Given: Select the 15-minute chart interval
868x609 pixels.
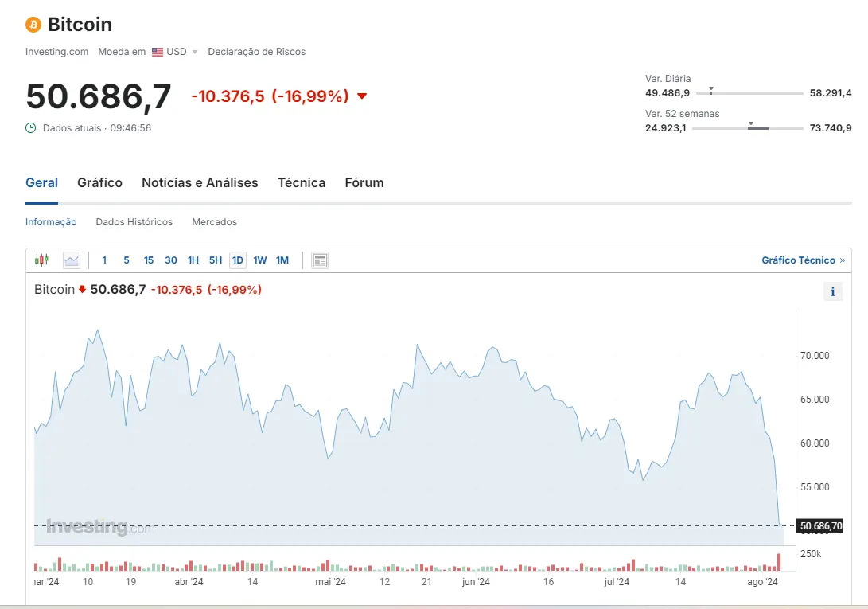Looking at the screenshot, I should (x=148, y=260).
